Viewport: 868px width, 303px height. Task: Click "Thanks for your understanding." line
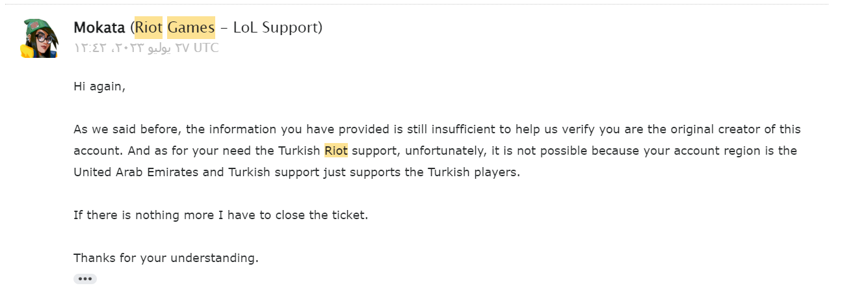[x=166, y=257]
